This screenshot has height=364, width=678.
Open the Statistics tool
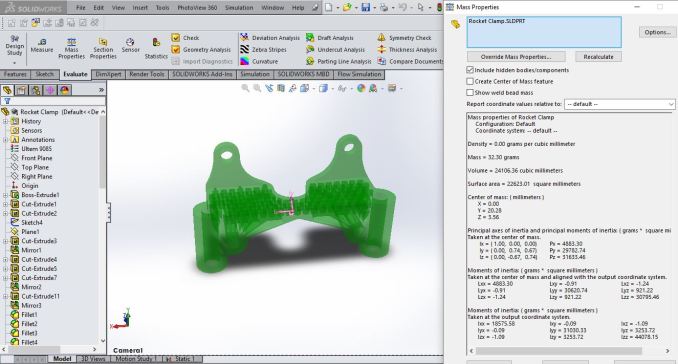(x=156, y=48)
